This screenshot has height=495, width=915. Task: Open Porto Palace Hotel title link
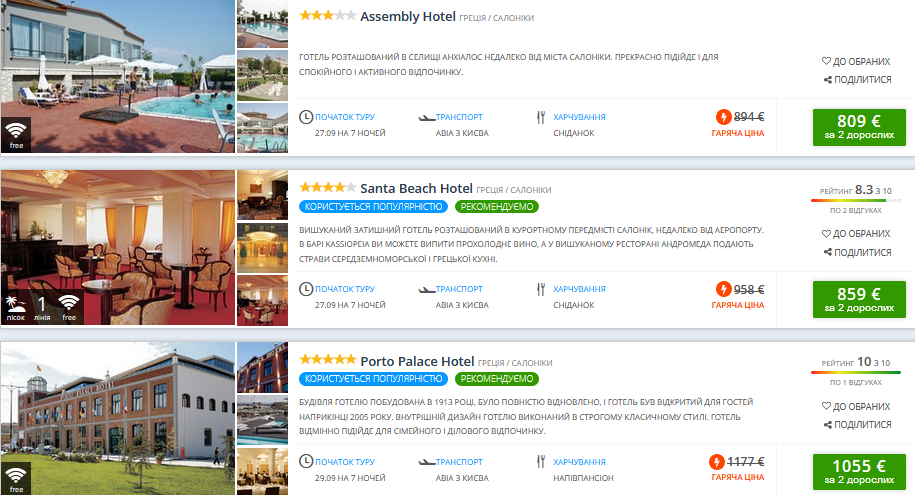(417, 361)
